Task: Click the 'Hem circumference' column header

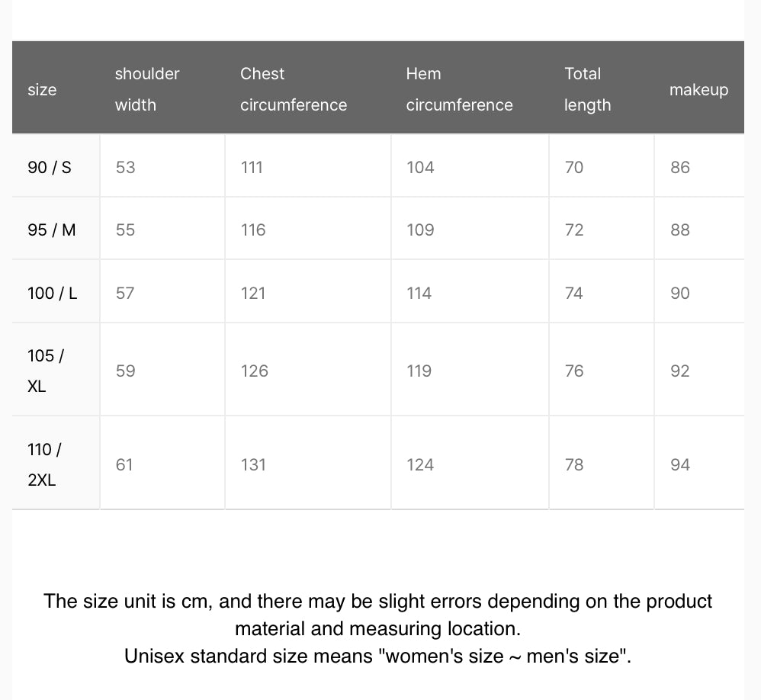Action: [x=459, y=89]
